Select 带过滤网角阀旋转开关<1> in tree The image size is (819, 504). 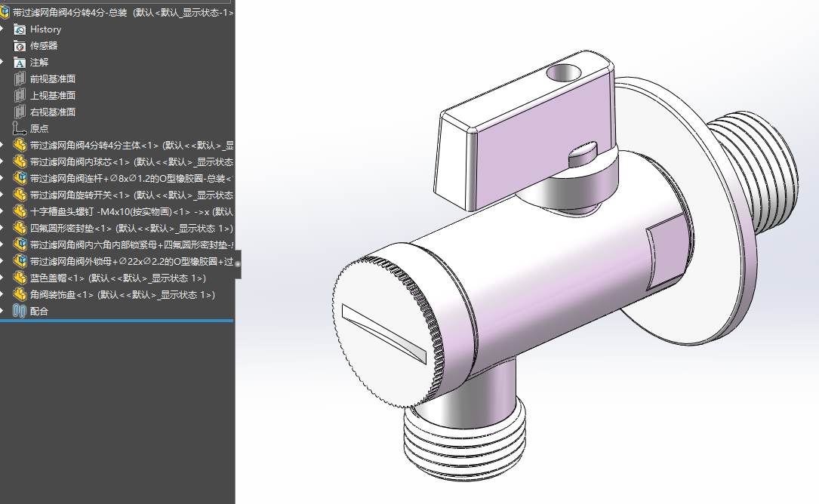click(131, 195)
